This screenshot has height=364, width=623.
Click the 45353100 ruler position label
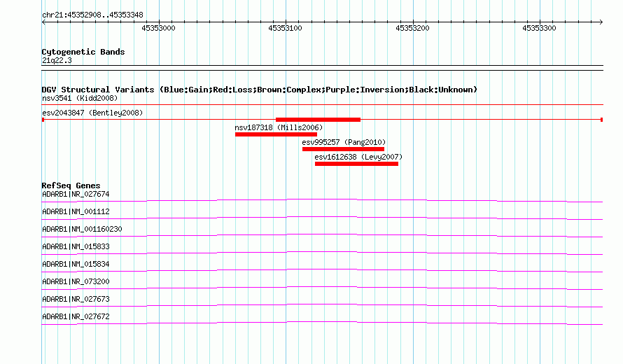coord(286,28)
